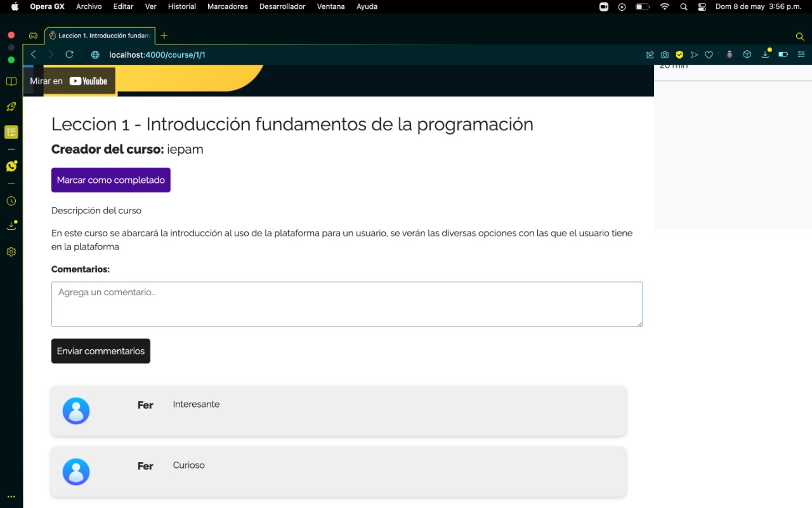Click avatar on the Curioso comment
812x508 pixels.
[x=76, y=472]
